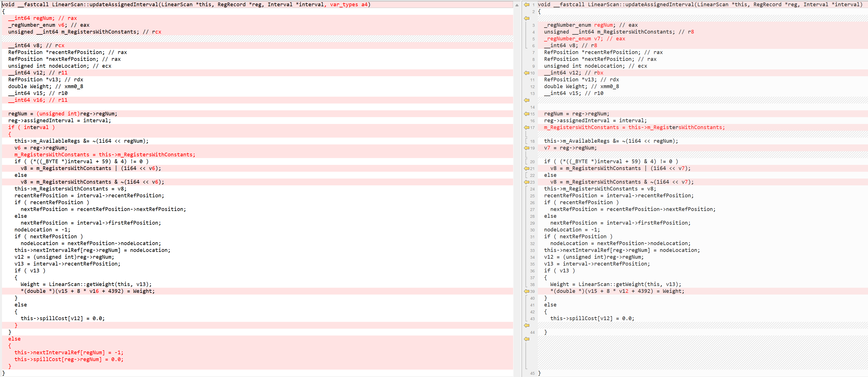This screenshot has height=377, width=868.
Task: Click the 'if ( interval )' line in left pane
Action: (31, 127)
